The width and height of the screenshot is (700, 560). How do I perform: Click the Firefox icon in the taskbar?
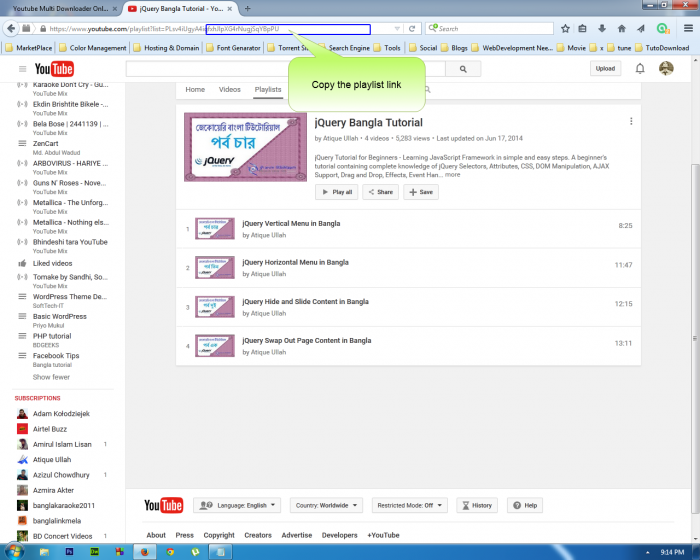coord(144,552)
